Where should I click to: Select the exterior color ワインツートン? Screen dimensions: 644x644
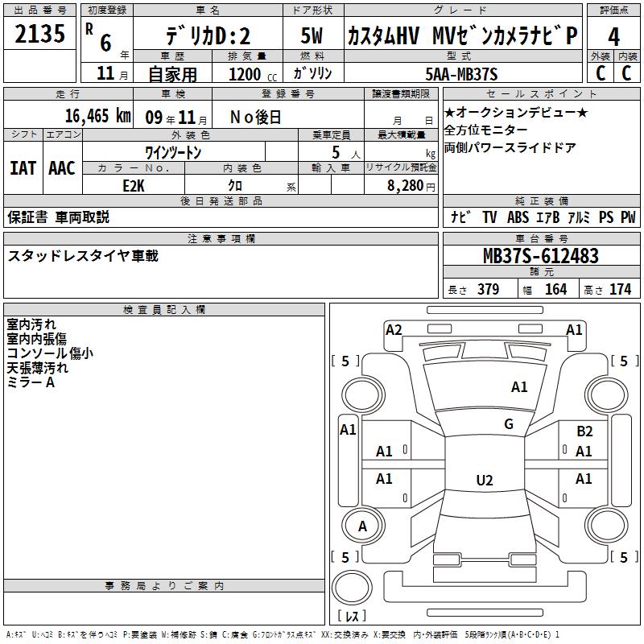173,153
